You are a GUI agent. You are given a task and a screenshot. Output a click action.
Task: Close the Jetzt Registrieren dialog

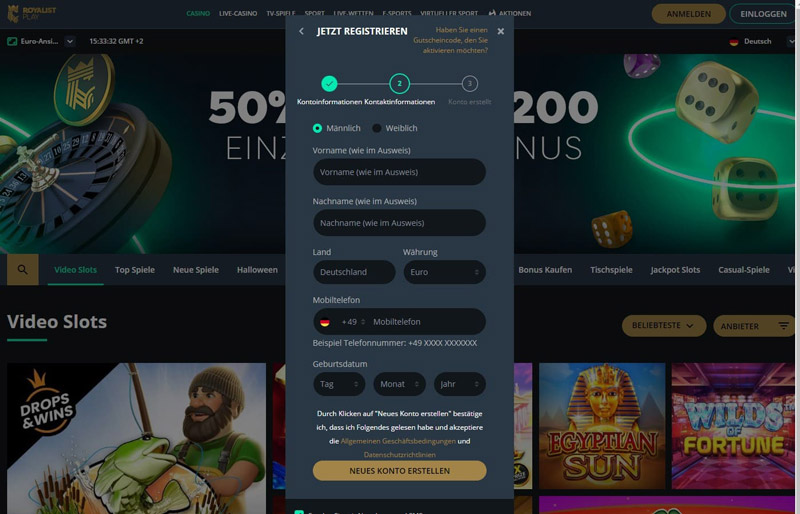pos(501,31)
